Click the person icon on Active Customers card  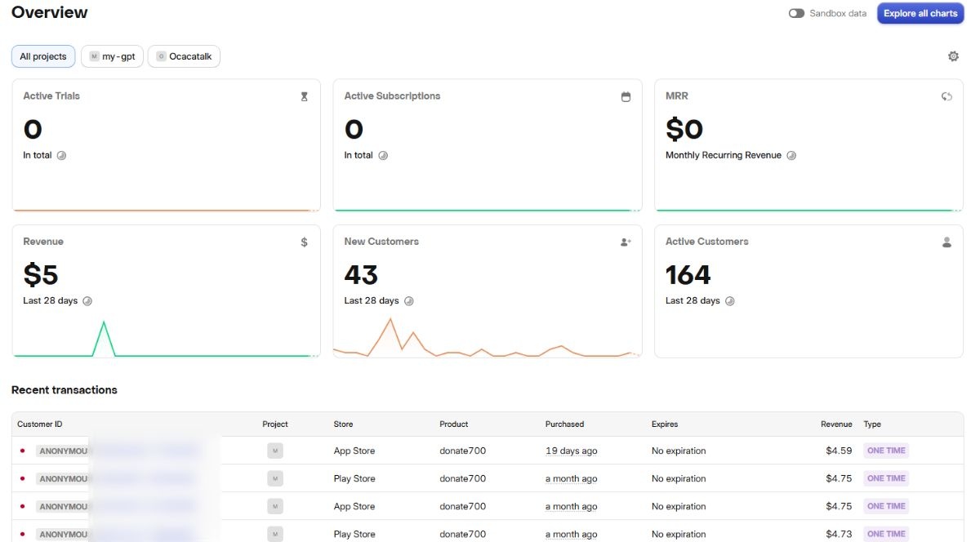(947, 242)
